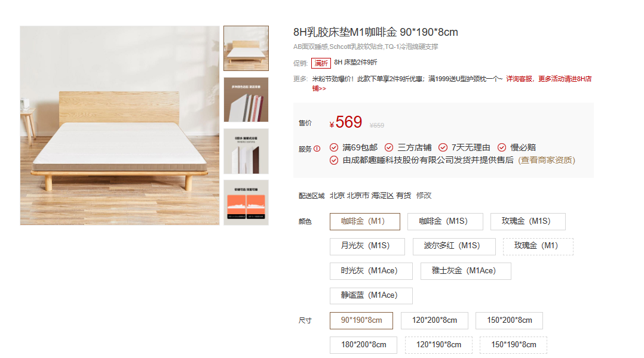Choose the 雅士灰金 (M1Ace) color
The width and height of the screenshot is (644, 358).
tap(466, 271)
